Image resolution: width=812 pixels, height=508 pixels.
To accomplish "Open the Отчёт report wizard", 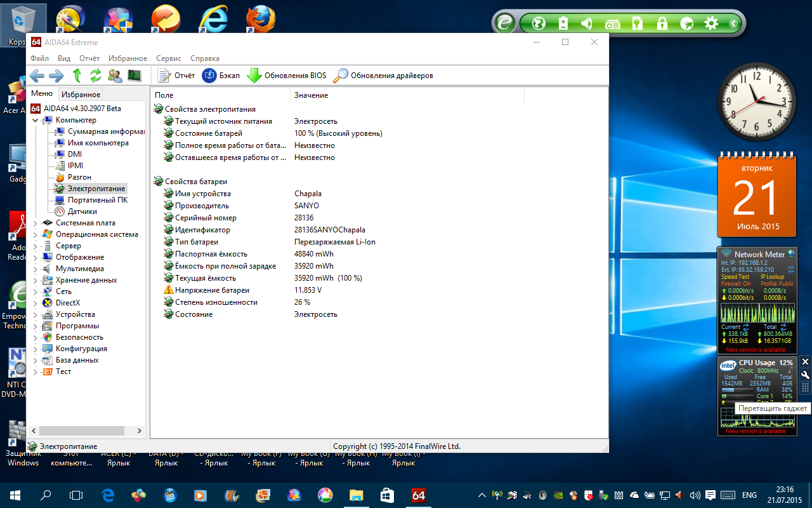I will [176, 76].
